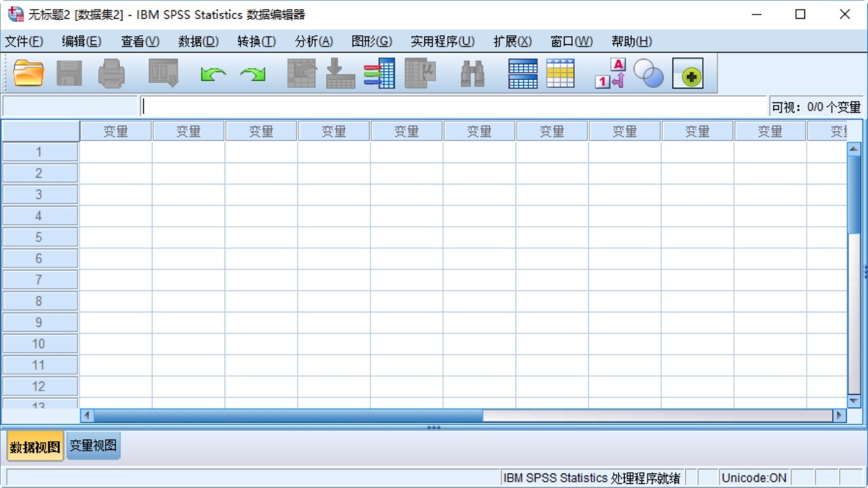The width and height of the screenshot is (868, 488).
Task: Select row header 3
Action: click(40, 195)
